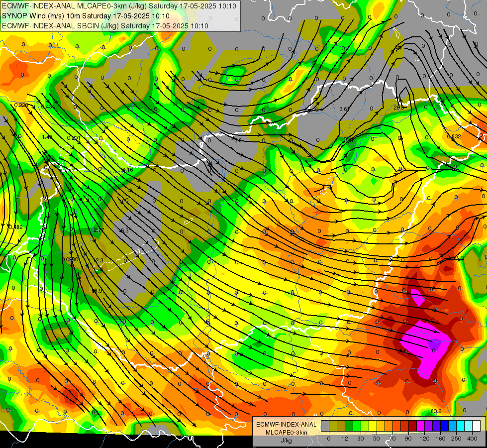The height and width of the screenshot is (448, 487).
Task: Select the dark green legend swatch
Action: pyautogui.click(x=349, y=426)
